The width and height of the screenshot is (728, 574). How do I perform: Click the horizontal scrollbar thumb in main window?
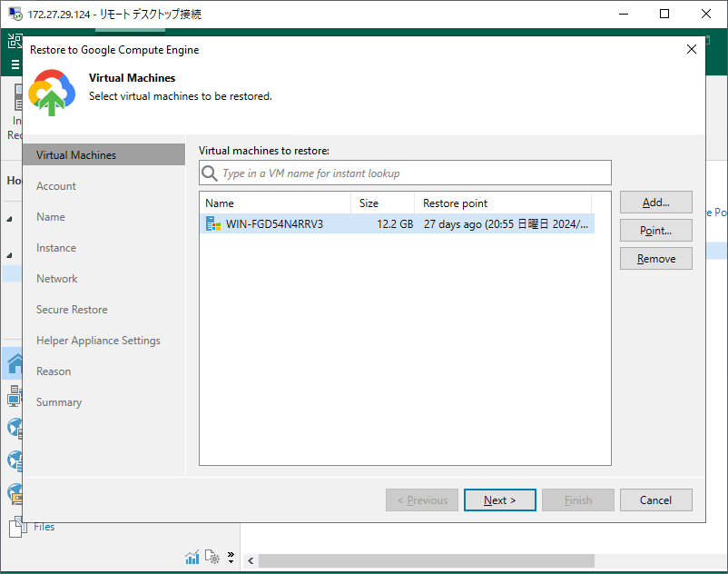427,560
